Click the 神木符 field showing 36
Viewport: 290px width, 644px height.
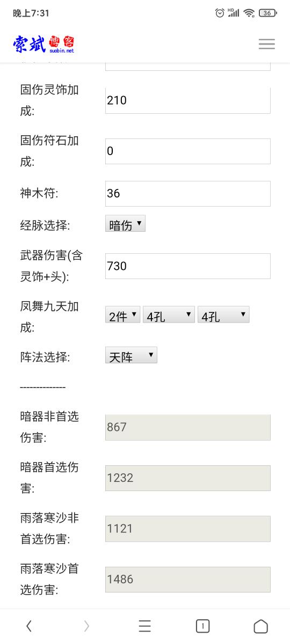pos(188,193)
